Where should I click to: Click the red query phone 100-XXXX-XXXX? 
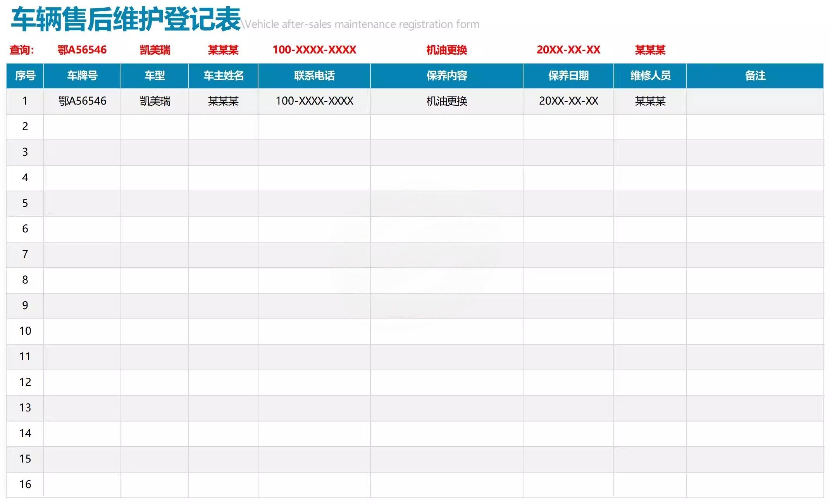[x=314, y=50]
